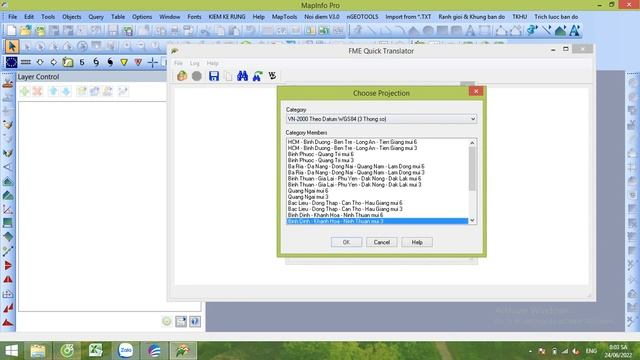640x360 pixels.
Task: Click the green Add Layer plus icon
Action: [x=24, y=91]
